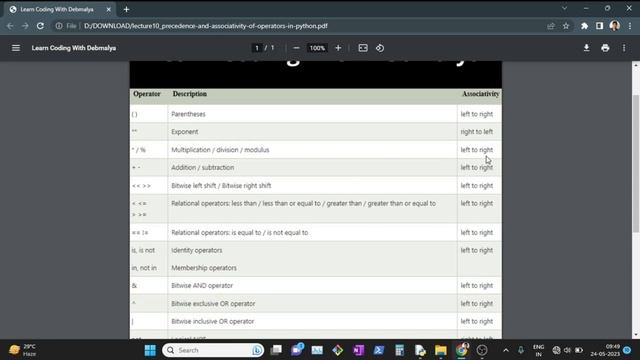Print the PDF document

605,48
